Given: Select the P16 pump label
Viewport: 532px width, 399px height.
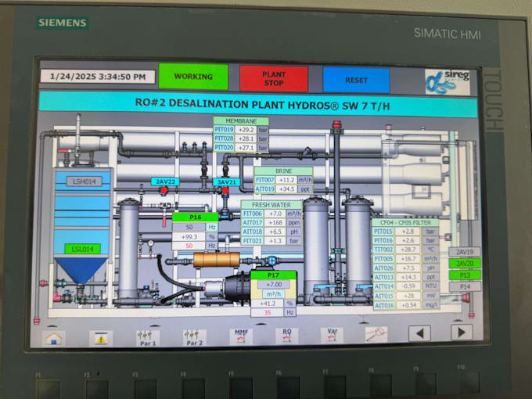Looking at the screenshot, I should [196, 217].
